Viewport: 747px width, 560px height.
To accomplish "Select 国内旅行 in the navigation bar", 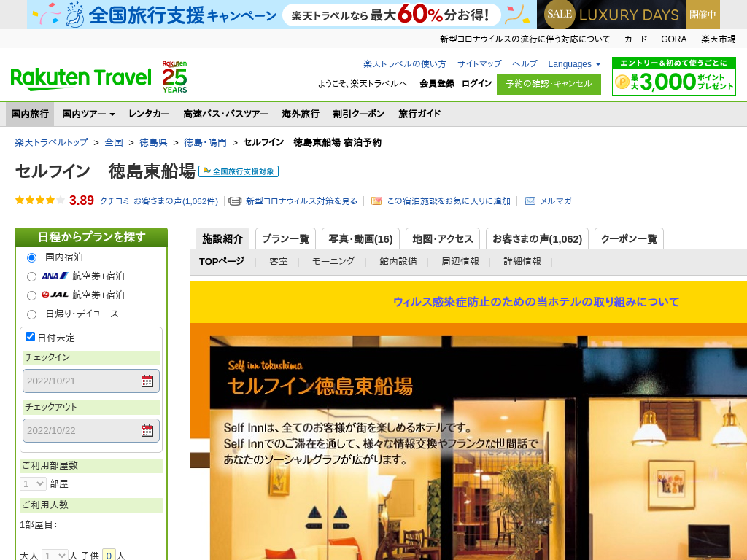I will point(30,114).
